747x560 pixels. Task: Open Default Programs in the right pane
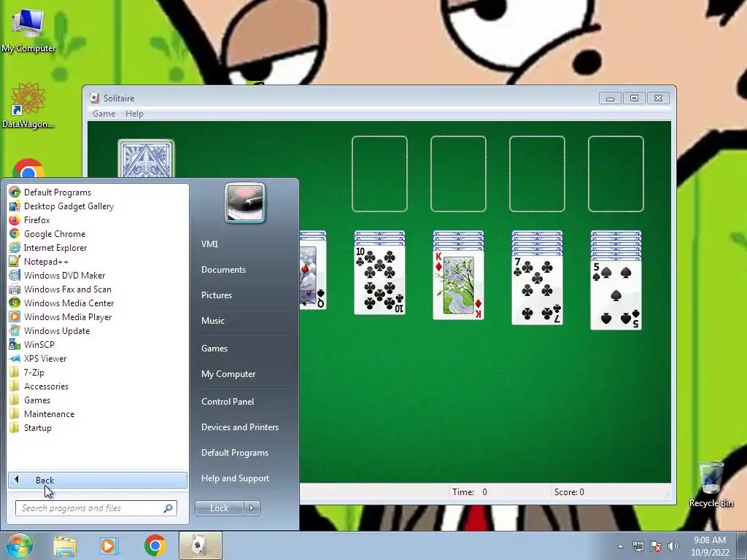point(245,453)
